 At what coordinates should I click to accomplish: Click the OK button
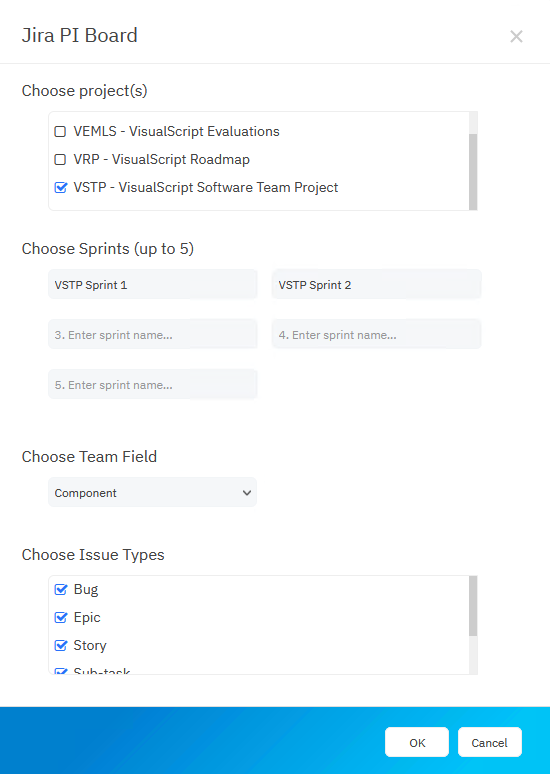(x=417, y=742)
